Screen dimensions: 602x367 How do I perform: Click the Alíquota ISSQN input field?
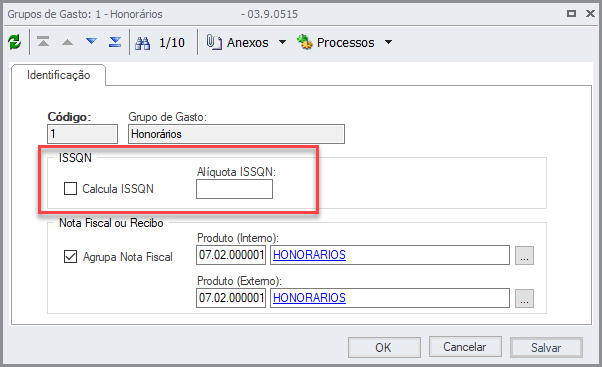pyautogui.click(x=234, y=189)
